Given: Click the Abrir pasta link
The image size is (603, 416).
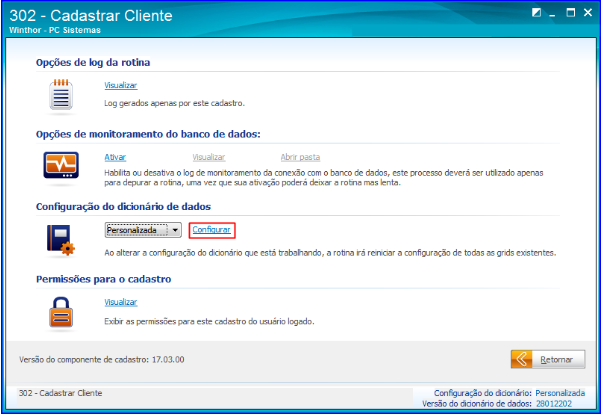Looking at the screenshot, I should 300,157.
